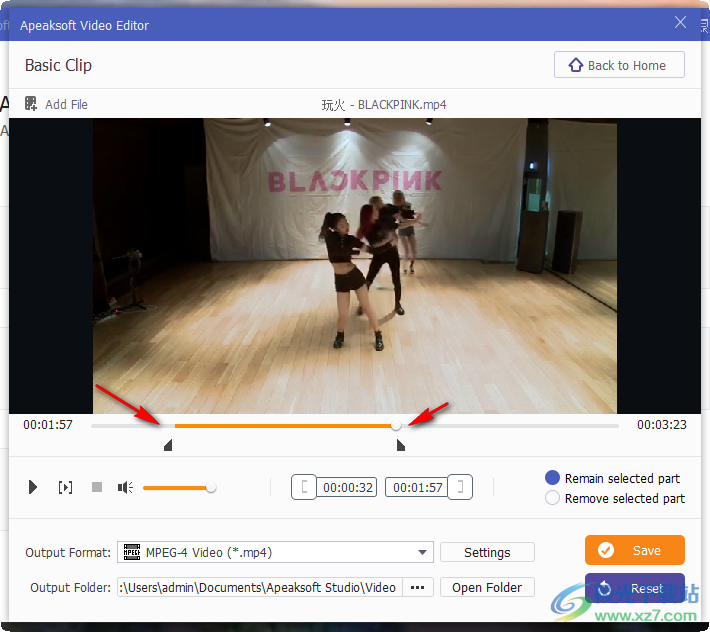Click Open Folder button
Screen dimensions: 710x632
[x=487, y=588]
